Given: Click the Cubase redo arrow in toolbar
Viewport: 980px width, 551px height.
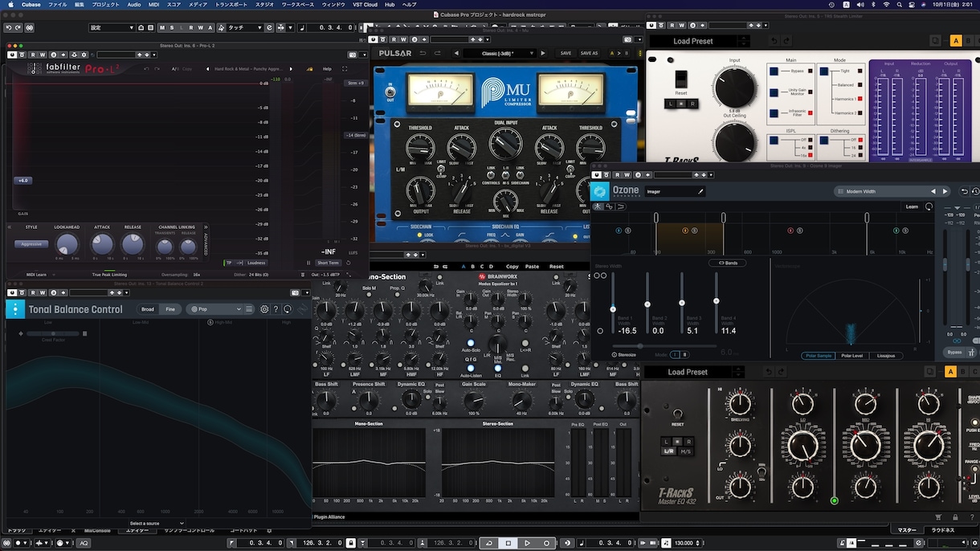Looking at the screenshot, I should 18,27.
